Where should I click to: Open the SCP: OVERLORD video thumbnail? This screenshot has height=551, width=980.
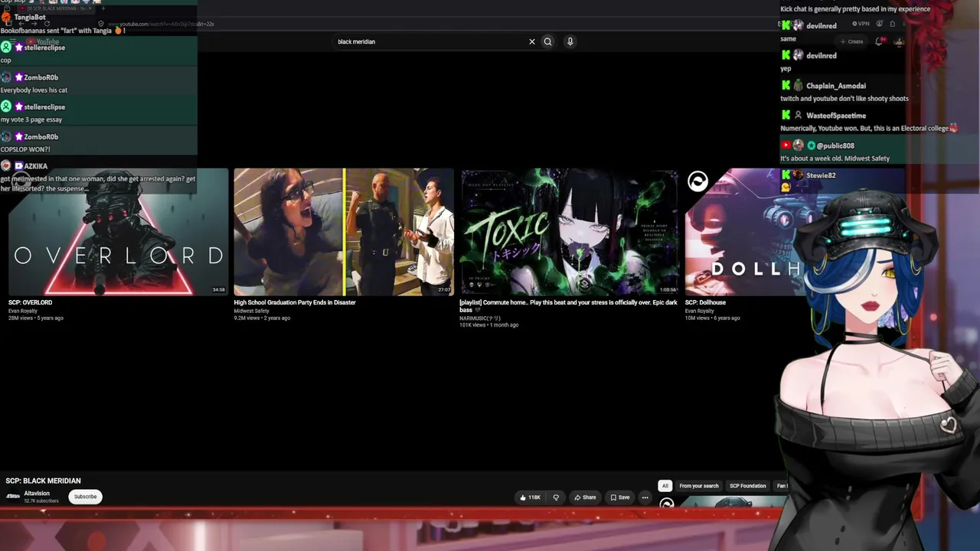(118, 232)
